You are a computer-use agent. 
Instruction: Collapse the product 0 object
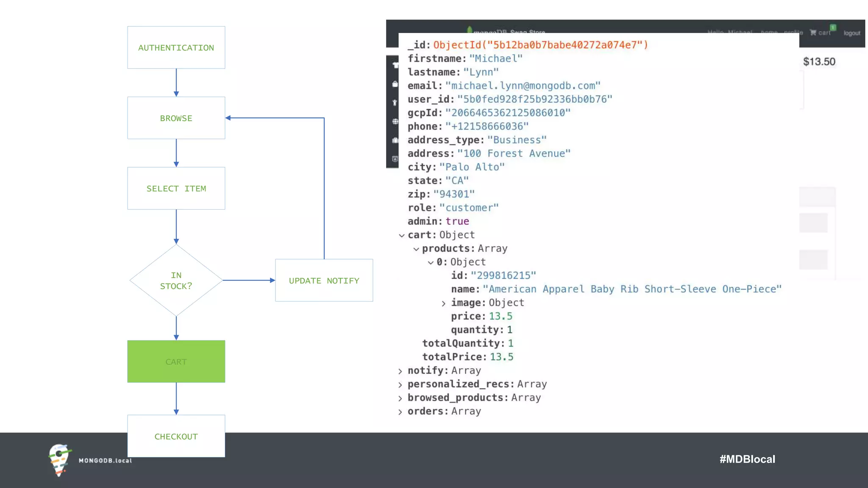pyautogui.click(x=430, y=263)
